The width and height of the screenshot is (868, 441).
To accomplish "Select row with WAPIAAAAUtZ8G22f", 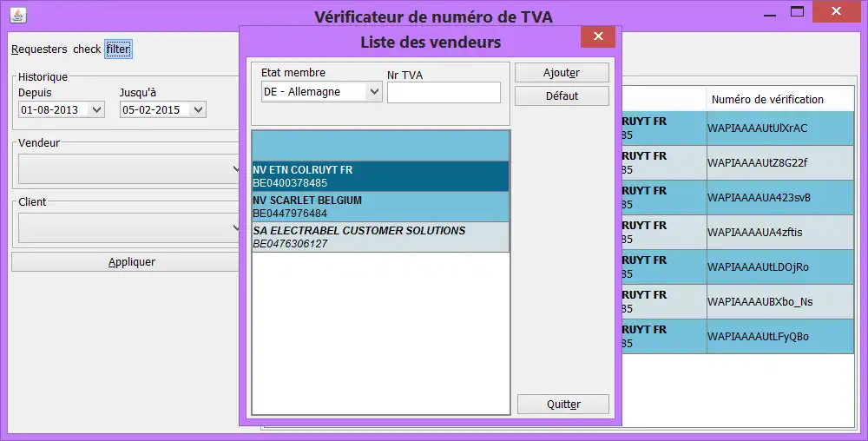I will (x=738, y=162).
